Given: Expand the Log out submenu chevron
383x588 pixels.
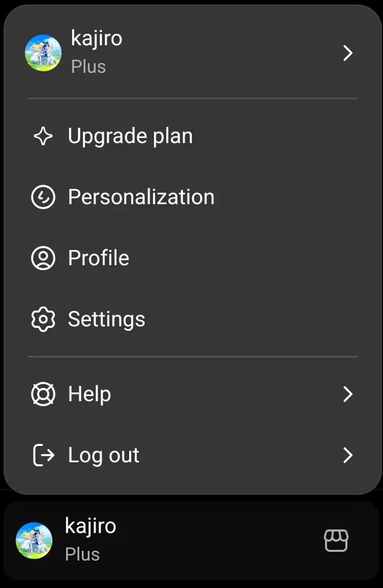Looking at the screenshot, I should point(348,455).
